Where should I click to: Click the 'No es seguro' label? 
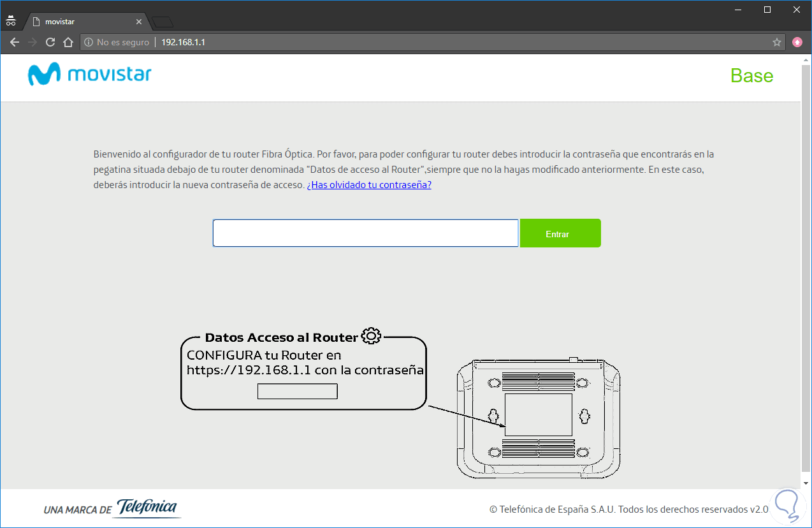click(123, 43)
